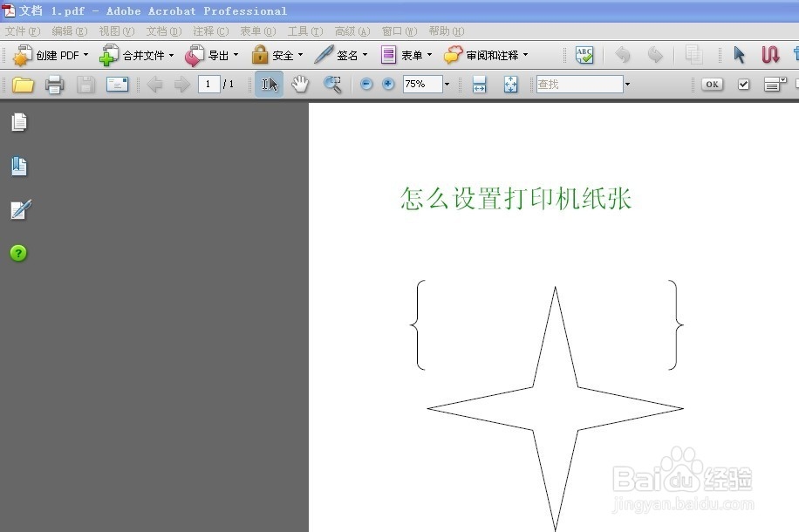
Task: Select the arrow selection tool
Action: click(x=739, y=54)
